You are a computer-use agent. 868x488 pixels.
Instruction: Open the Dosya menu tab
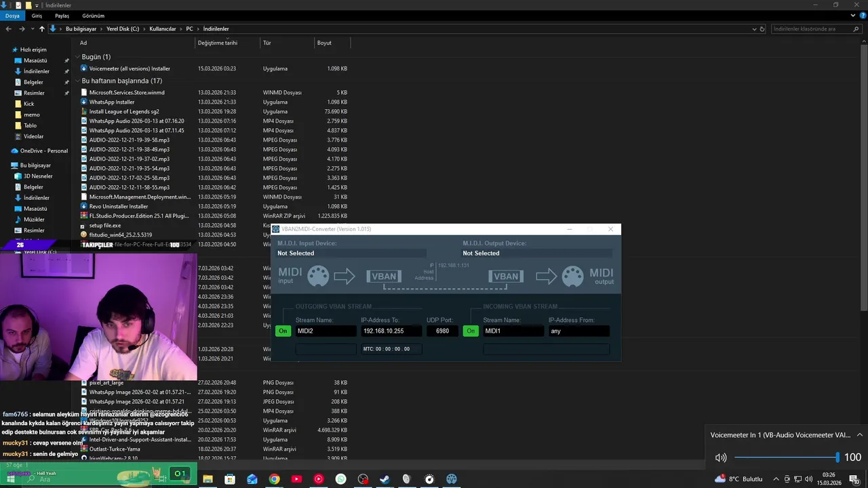[x=12, y=16]
